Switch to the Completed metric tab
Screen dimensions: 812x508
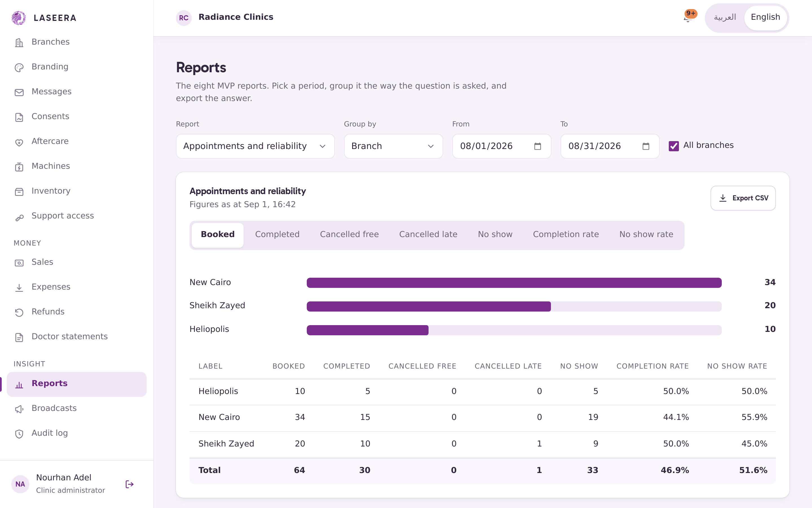(x=277, y=235)
